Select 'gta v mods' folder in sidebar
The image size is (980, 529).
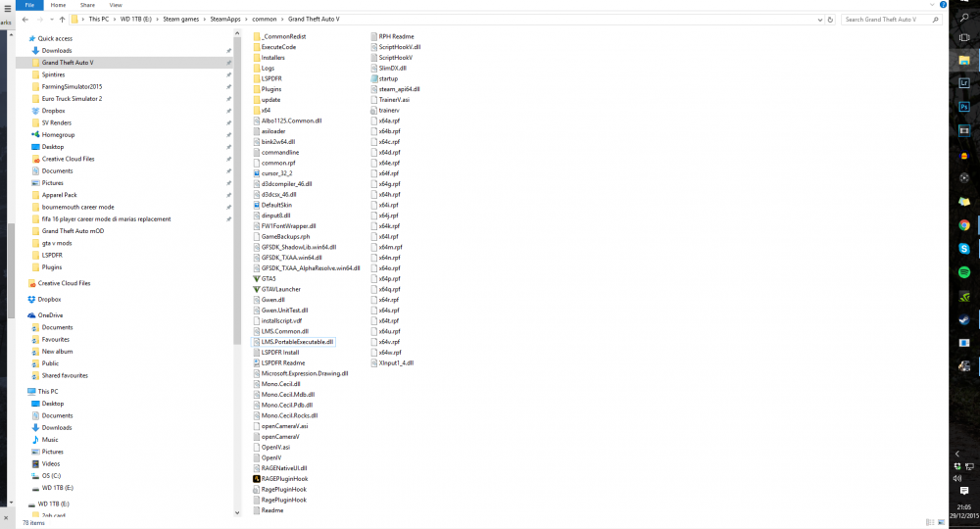click(x=56, y=243)
